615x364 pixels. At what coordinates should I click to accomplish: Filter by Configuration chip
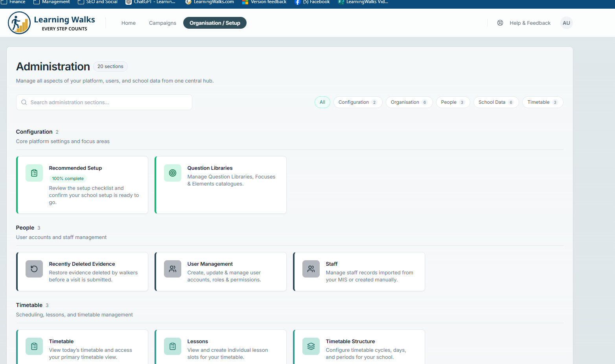pos(358,102)
